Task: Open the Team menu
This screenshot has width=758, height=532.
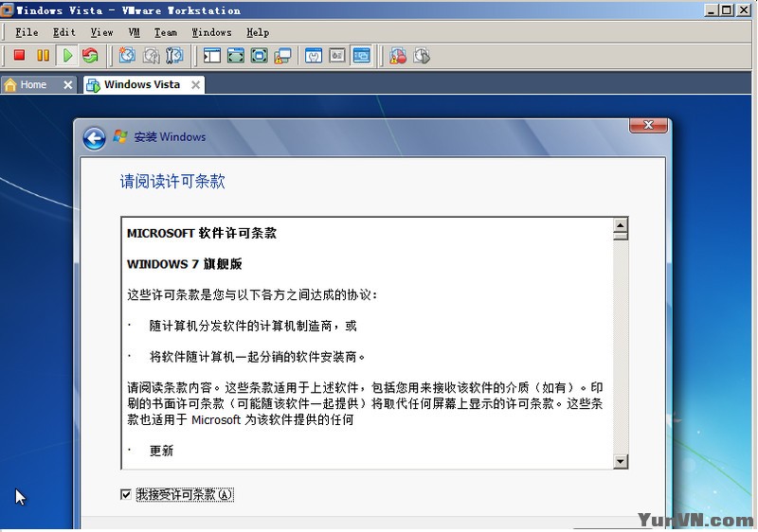Action: (x=166, y=32)
